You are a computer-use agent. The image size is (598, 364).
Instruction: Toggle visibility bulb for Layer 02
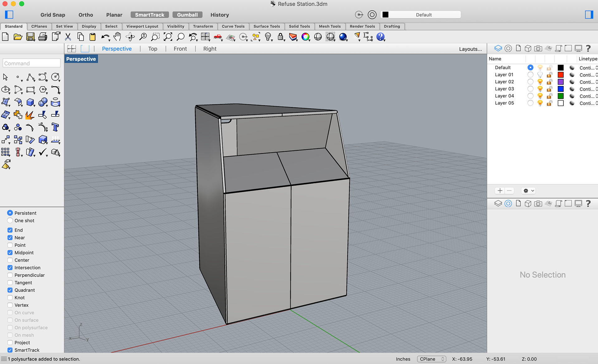[x=540, y=82]
